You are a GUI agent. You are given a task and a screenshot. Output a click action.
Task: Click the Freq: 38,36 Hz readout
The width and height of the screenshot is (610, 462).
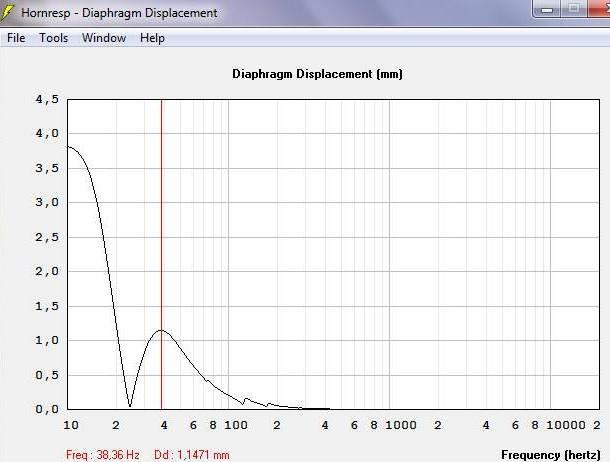[103, 455]
